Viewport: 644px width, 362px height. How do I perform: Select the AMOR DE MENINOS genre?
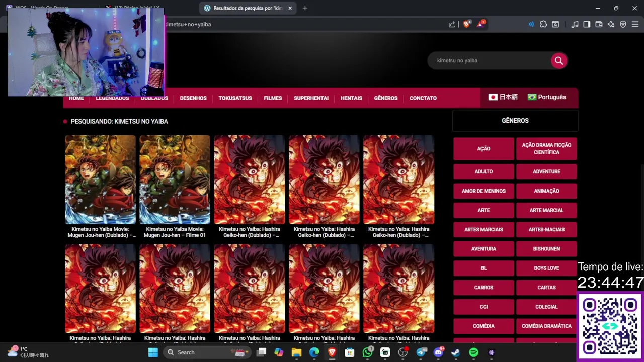click(484, 191)
